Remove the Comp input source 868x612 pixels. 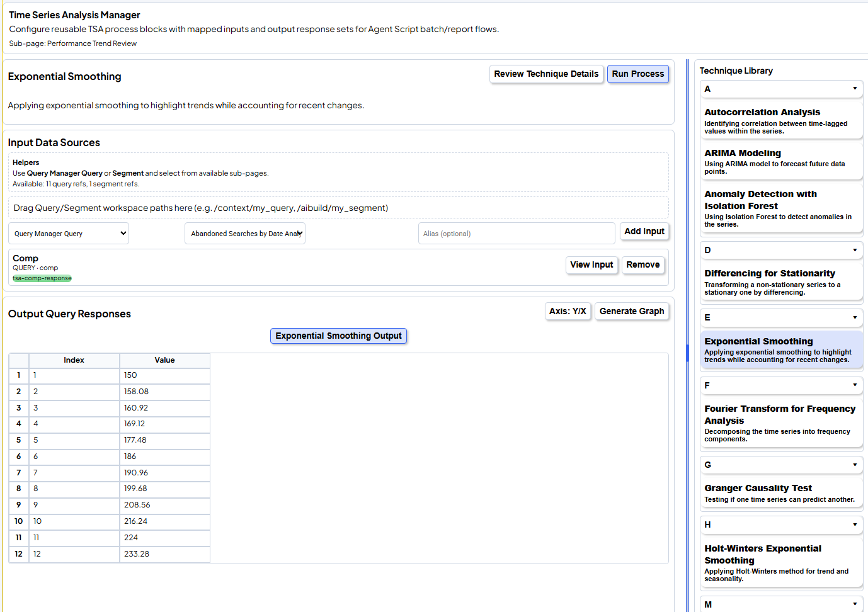coord(642,265)
